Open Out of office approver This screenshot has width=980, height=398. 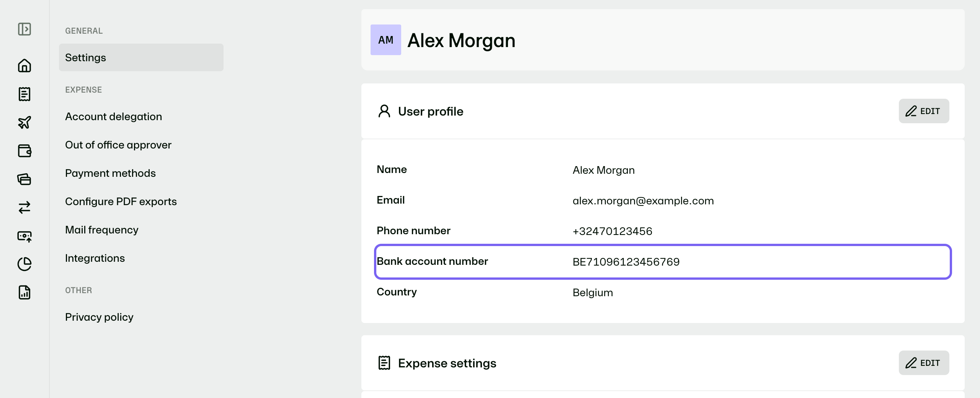(118, 145)
